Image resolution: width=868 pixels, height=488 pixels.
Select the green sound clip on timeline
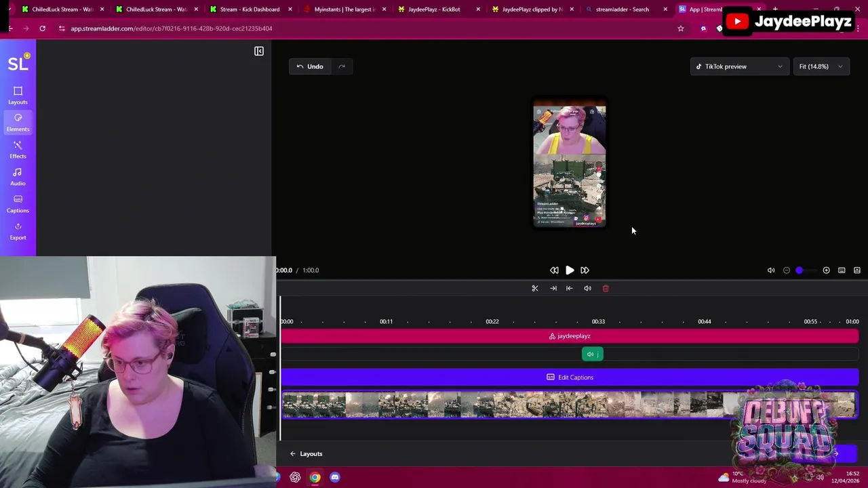pos(592,354)
